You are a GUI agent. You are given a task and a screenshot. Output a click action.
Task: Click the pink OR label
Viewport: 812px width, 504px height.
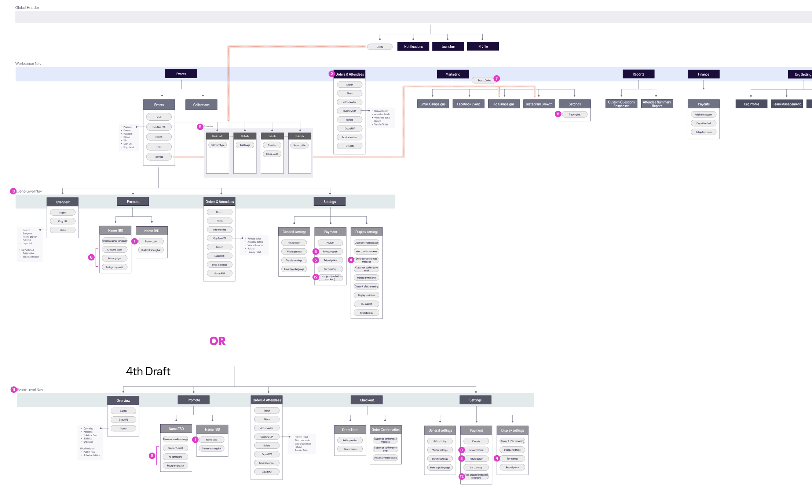tap(217, 341)
